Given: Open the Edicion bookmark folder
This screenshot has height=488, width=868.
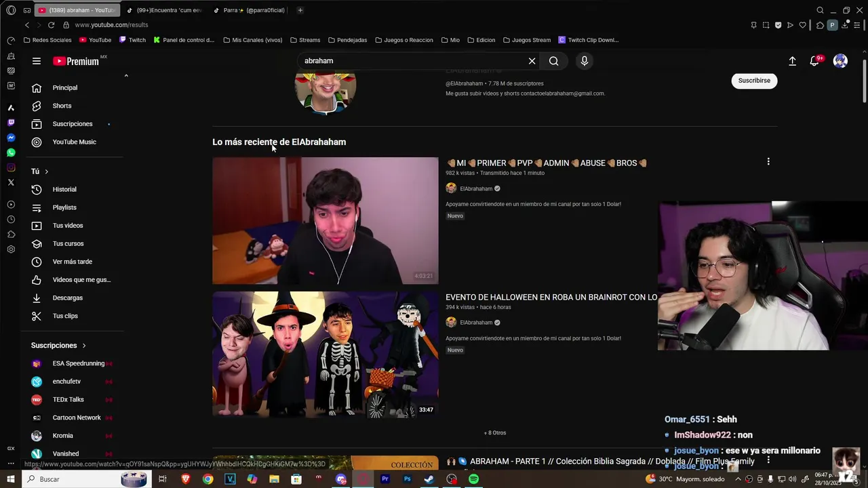Looking at the screenshot, I should click(481, 40).
